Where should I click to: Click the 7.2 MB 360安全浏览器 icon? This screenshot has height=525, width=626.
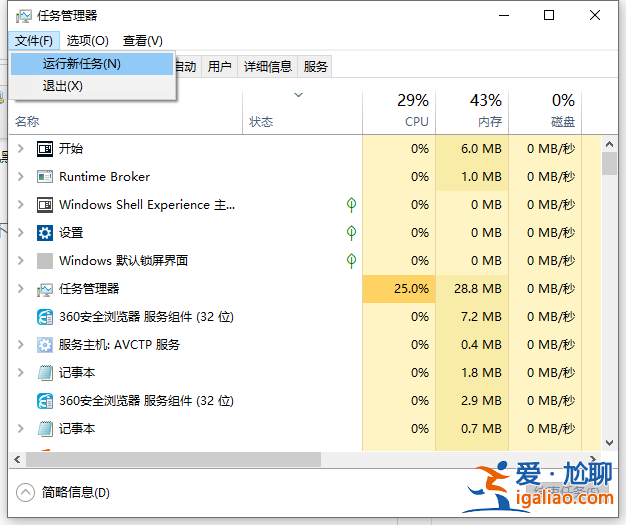(45, 317)
